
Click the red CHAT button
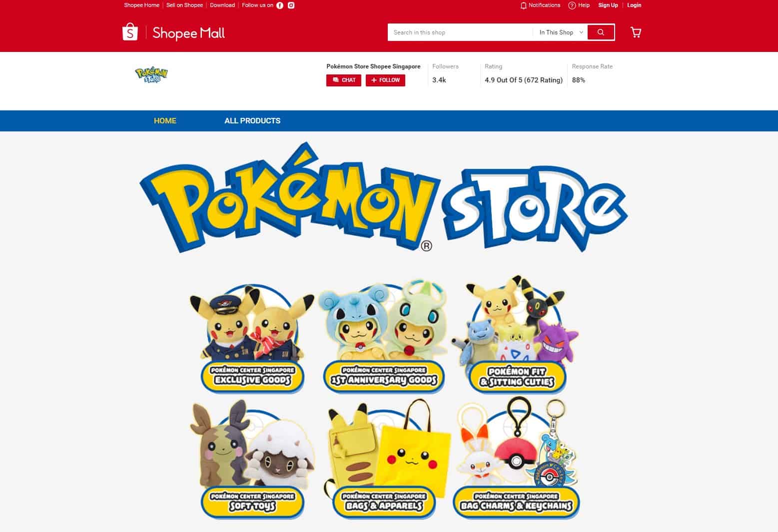tap(344, 80)
